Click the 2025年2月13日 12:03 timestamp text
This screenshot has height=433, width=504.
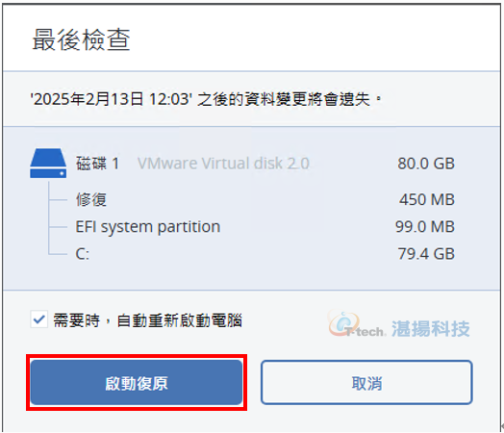pyautogui.click(x=112, y=99)
